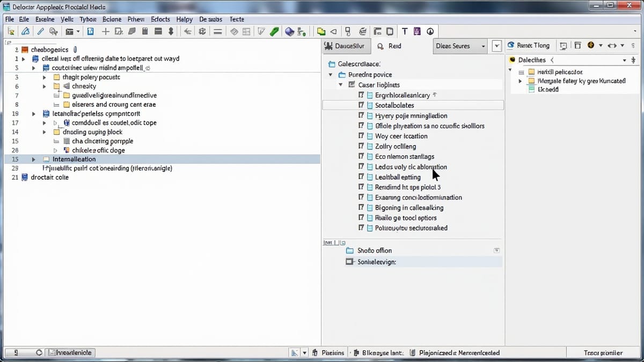Open the Tyhoe menu
Viewport: 644px width, 362px height.
[88, 19]
